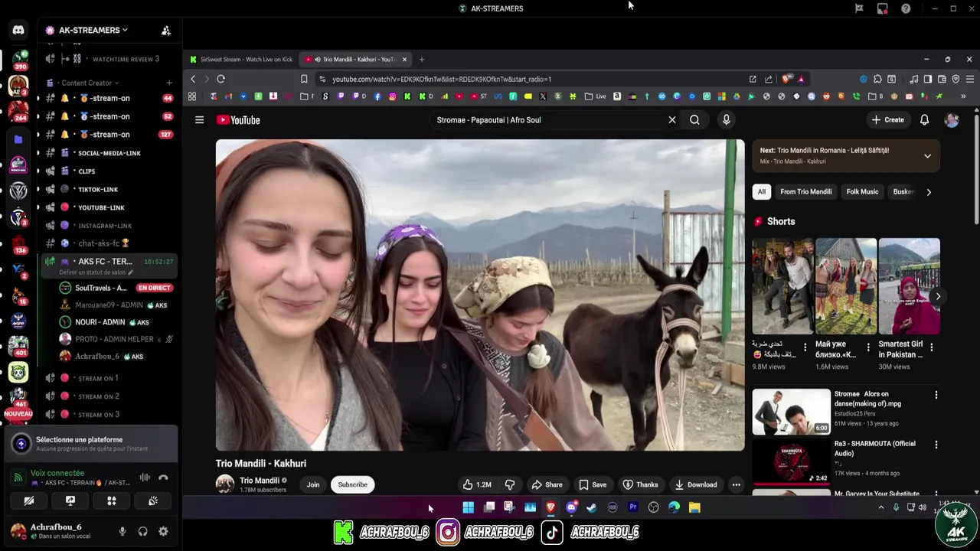Open Discord user settings gear

tap(163, 531)
